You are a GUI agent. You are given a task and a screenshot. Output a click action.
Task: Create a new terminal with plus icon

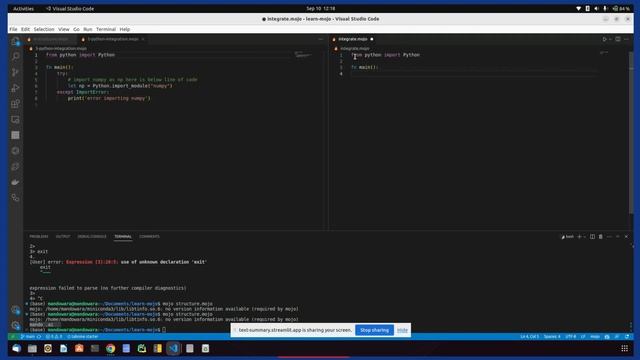click(579, 237)
